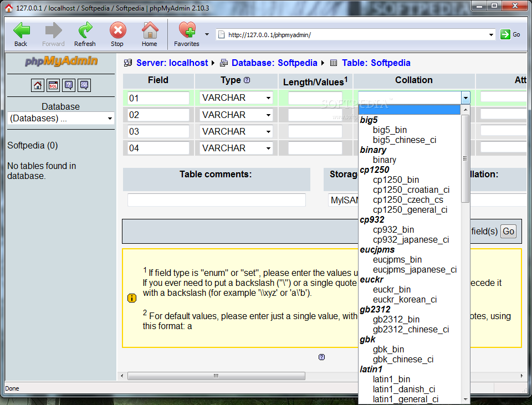Image resolution: width=532 pixels, height=405 pixels.
Task: Click collation list scroll-down arrow
Action: tap(465, 399)
